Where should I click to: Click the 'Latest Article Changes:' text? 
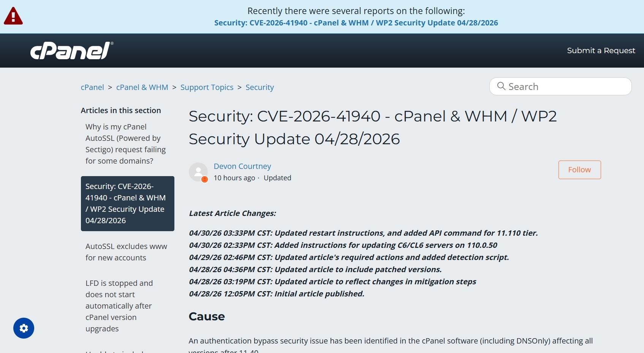pyautogui.click(x=232, y=213)
